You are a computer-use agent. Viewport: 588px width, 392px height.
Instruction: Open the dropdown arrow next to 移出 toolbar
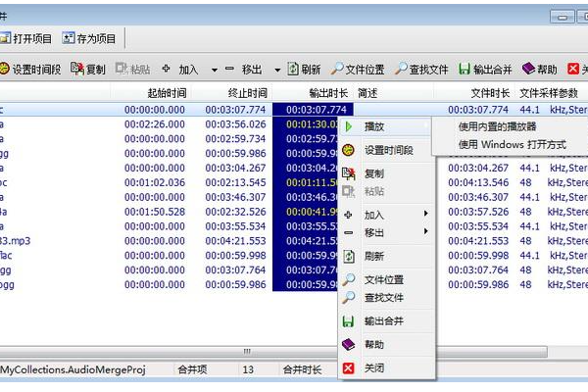277,70
